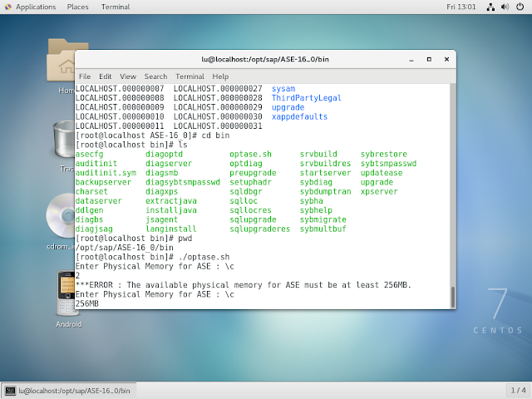Open the network connection icon

(x=490, y=7)
